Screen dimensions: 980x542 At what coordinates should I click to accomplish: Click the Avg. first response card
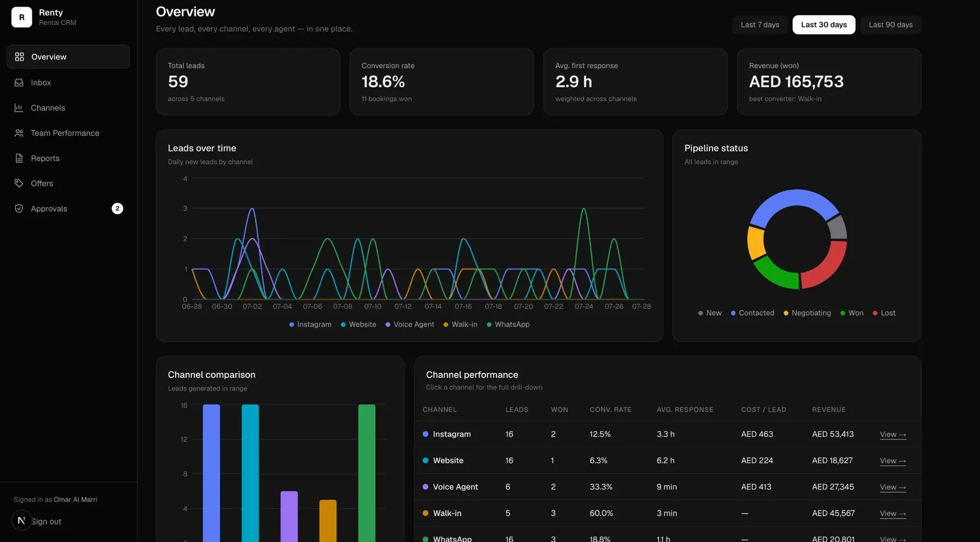[635, 82]
